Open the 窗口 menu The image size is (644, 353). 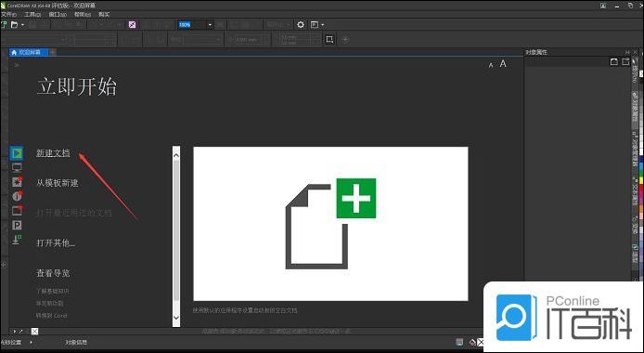click(x=58, y=14)
